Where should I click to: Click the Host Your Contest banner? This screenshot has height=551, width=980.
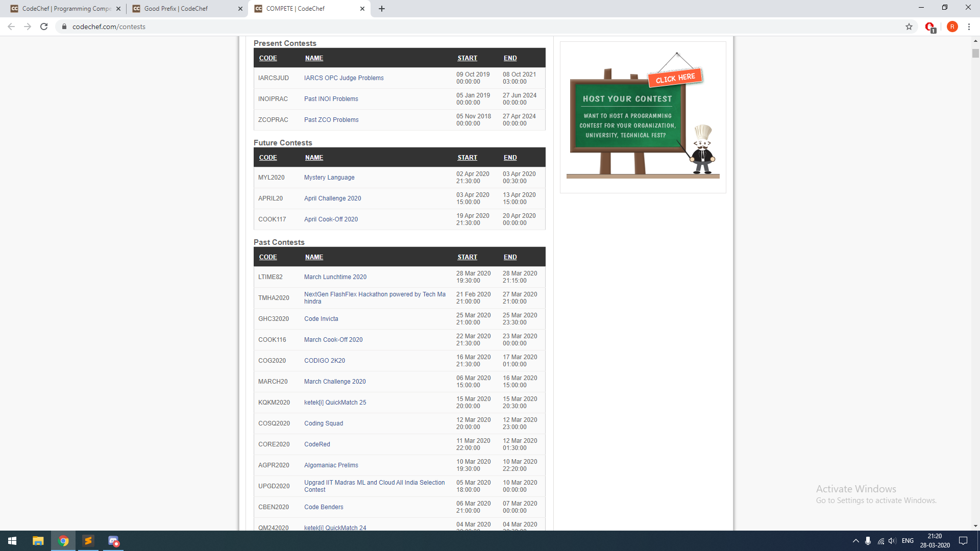click(643, 117)
